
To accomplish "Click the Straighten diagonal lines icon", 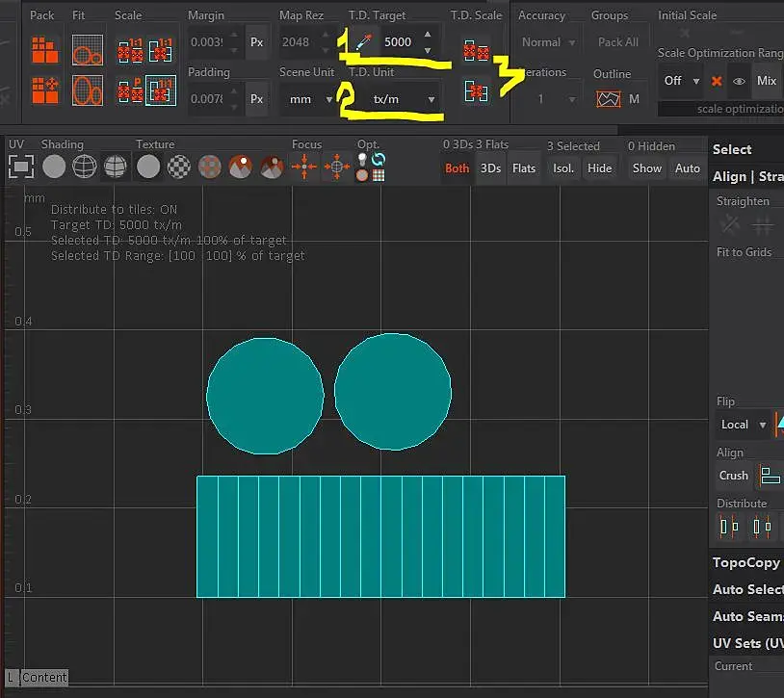I will [730, 225].
